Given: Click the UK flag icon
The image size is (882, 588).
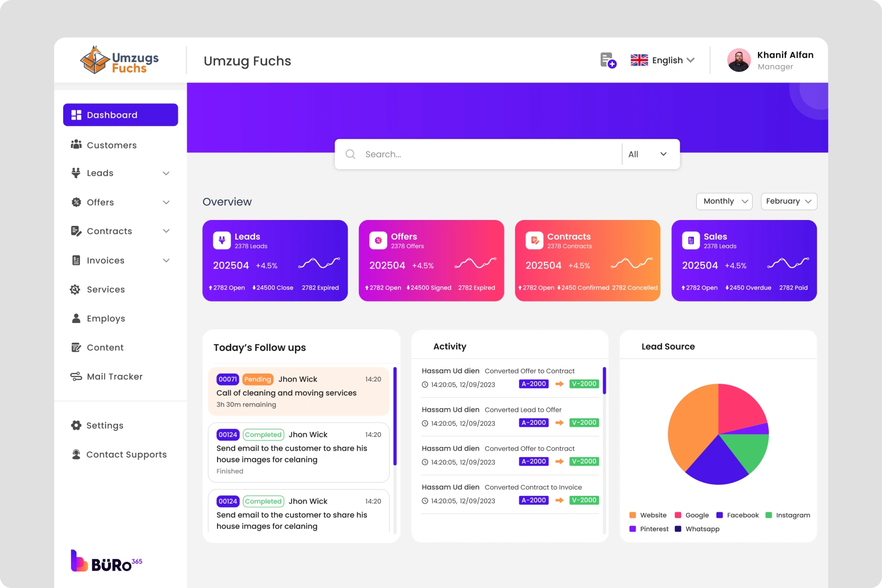Looking at the screenshot, I should [x=639, y=60].
